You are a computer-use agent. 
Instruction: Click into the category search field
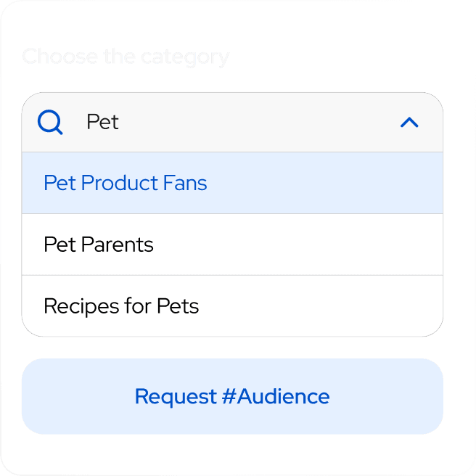[x=232, y=123]
